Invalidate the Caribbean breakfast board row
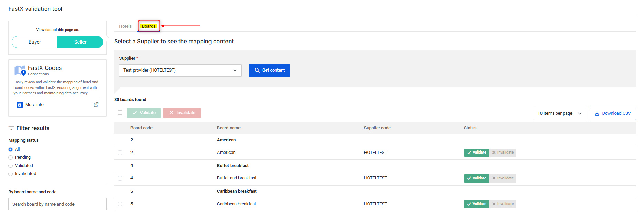The height and width of the screenshot is (212, 644). 502,204
